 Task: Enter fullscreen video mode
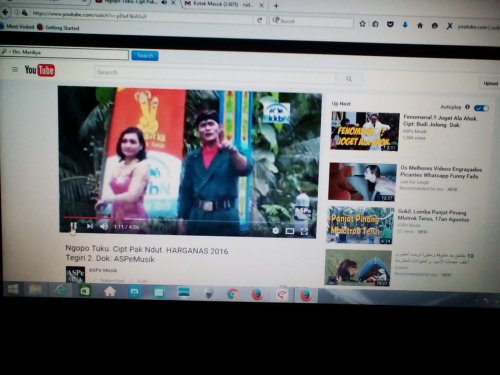[x=304, y=231]
